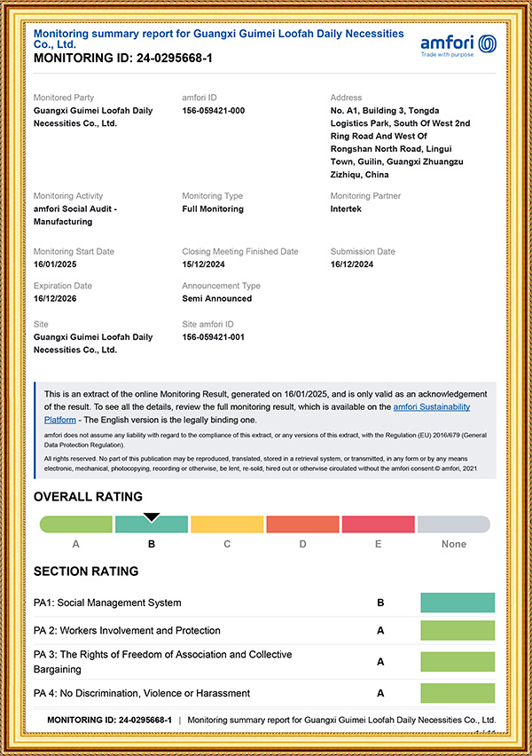Click the B rating letter for PA1
The width and height of the screenshot is (532, 756).
pyautogui.click(x=380, y=602)
